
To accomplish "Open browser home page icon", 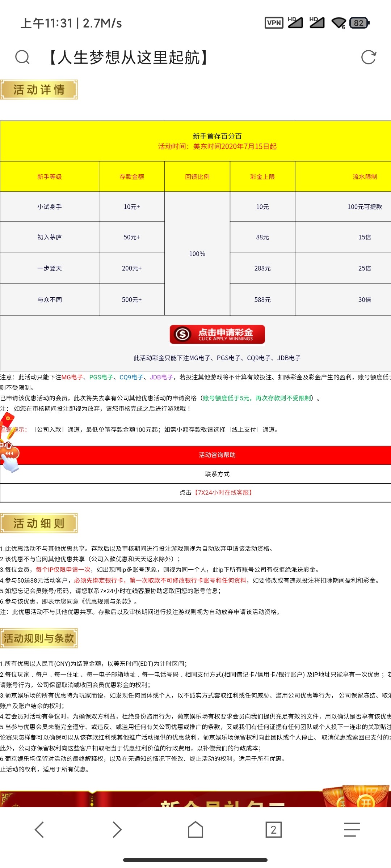I will (x=195, y=829).
